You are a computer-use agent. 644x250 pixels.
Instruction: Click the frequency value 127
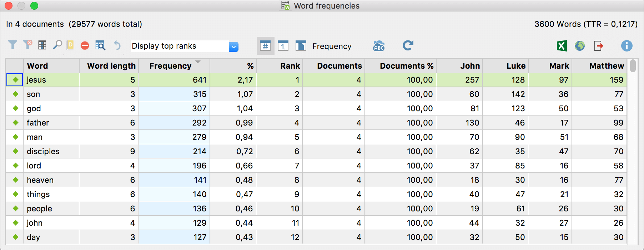(x=200, y=237)
